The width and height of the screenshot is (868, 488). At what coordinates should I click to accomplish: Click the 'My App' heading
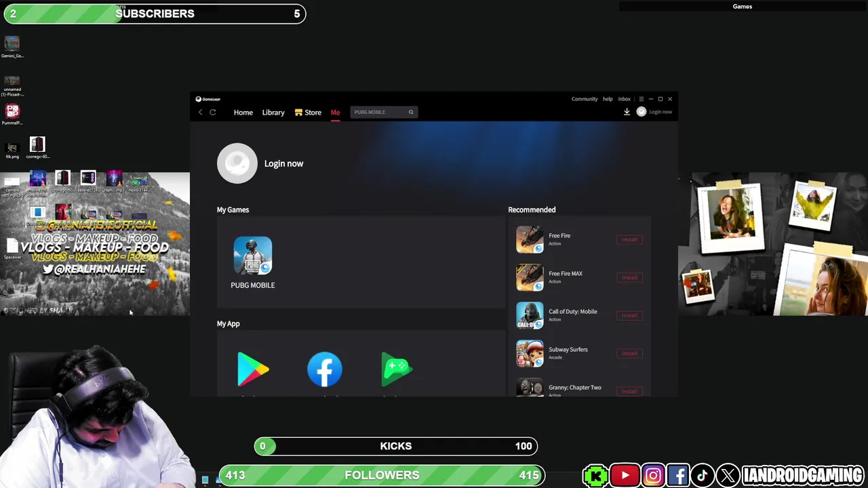pyautogui.click(x=229, y=324)
